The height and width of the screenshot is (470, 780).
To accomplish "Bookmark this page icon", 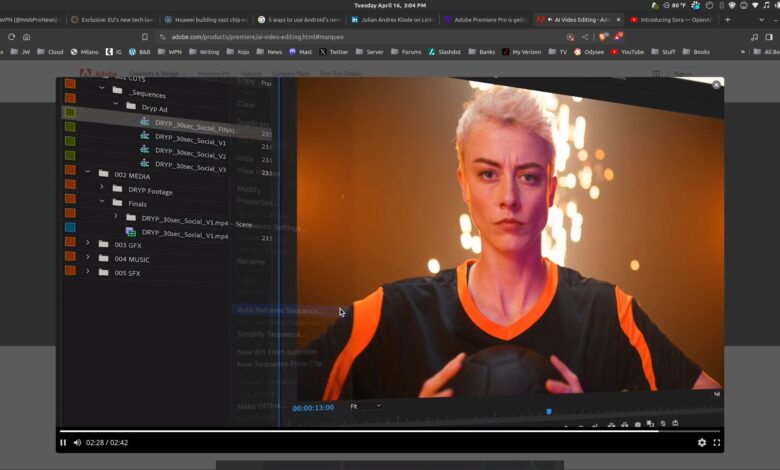I will (x=145, y=37).
